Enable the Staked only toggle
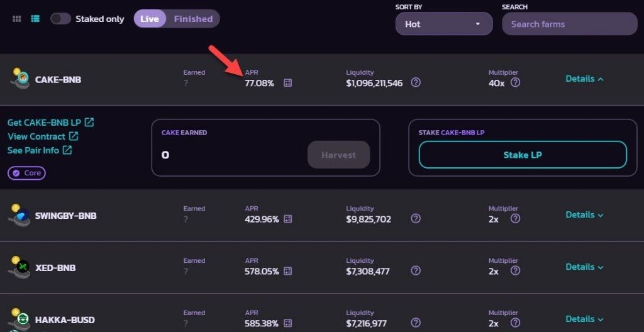This screenshot has width=644, height=332. coord(60,19)
